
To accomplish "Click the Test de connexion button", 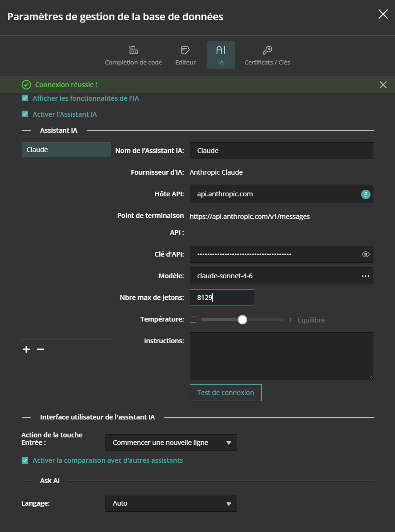I will (226, 393).
